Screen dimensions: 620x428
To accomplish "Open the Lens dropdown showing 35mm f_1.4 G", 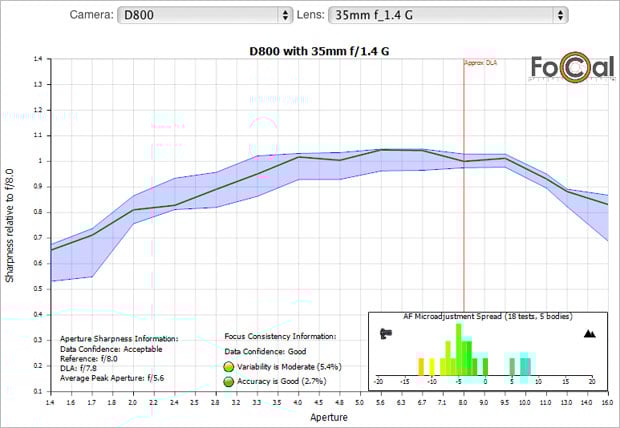I will (x=448, y=15).
